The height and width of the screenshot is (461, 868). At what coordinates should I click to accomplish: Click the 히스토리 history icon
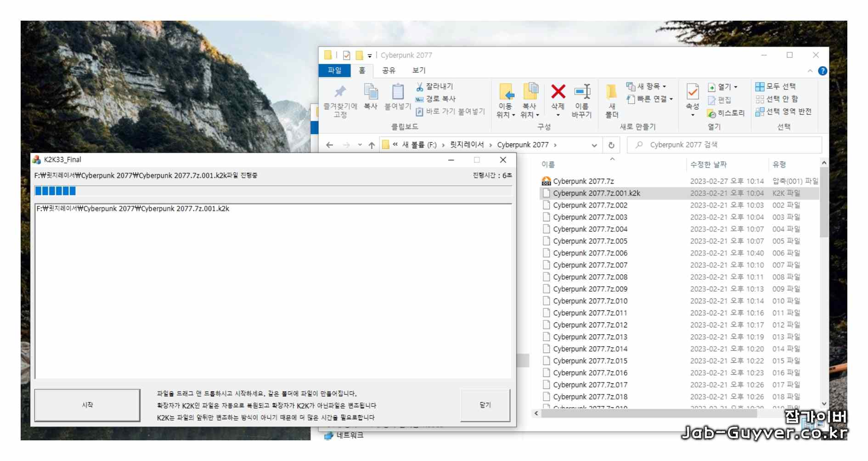pyautogui.click(x=712, y=113)
